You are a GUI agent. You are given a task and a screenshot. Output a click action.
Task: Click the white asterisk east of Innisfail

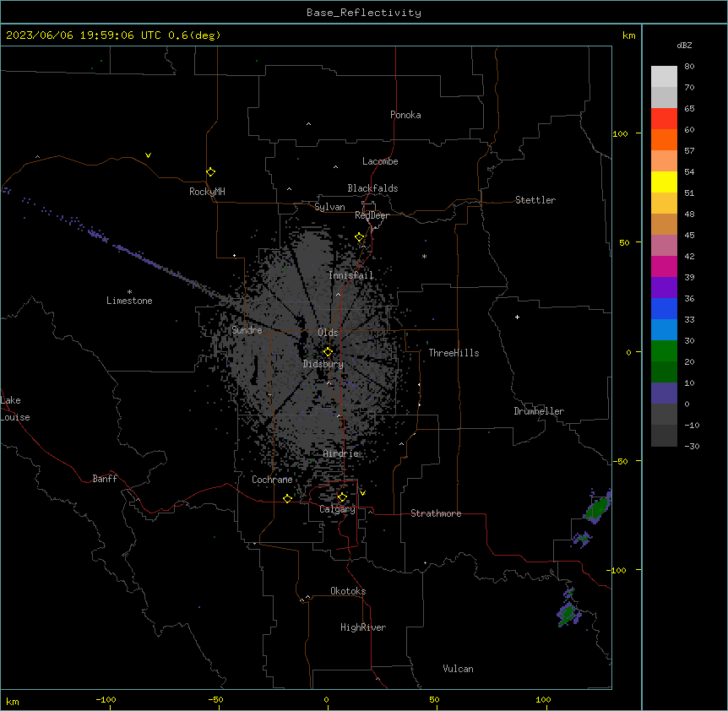[424, 256]
